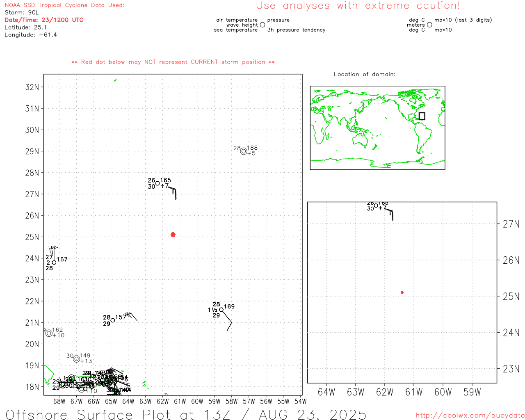Image resolution: width=525 pixels, height=420 pixels.
Task: Select the double-circle buoy marker reading 162
Action: [x=49, y=333]
